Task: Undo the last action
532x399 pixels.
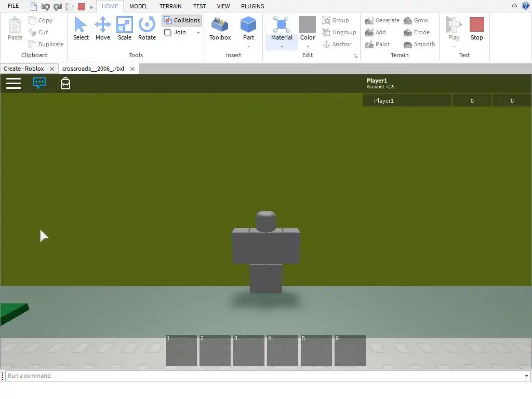Action: [x=46, y=6]
